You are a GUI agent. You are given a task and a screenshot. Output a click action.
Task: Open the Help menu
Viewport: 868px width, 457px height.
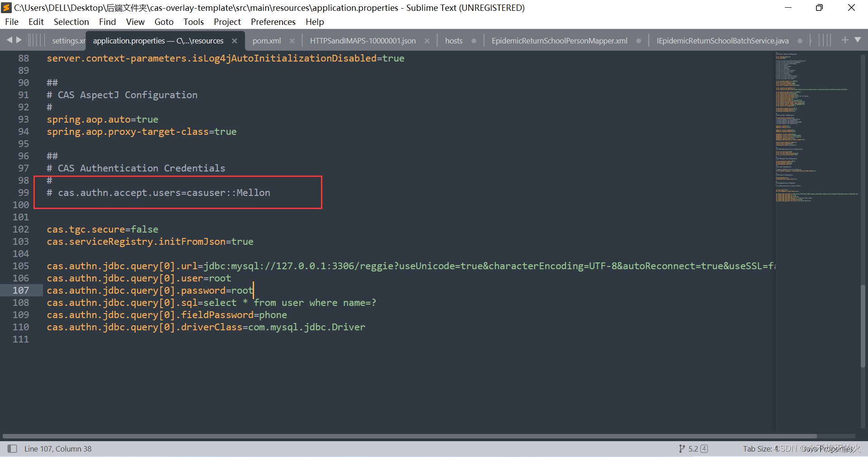click(315, 22)
